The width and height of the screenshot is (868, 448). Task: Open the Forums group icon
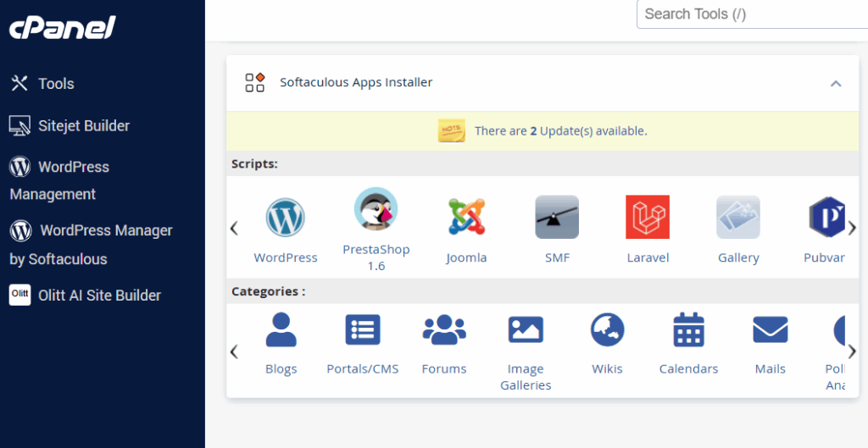[444, 329]
